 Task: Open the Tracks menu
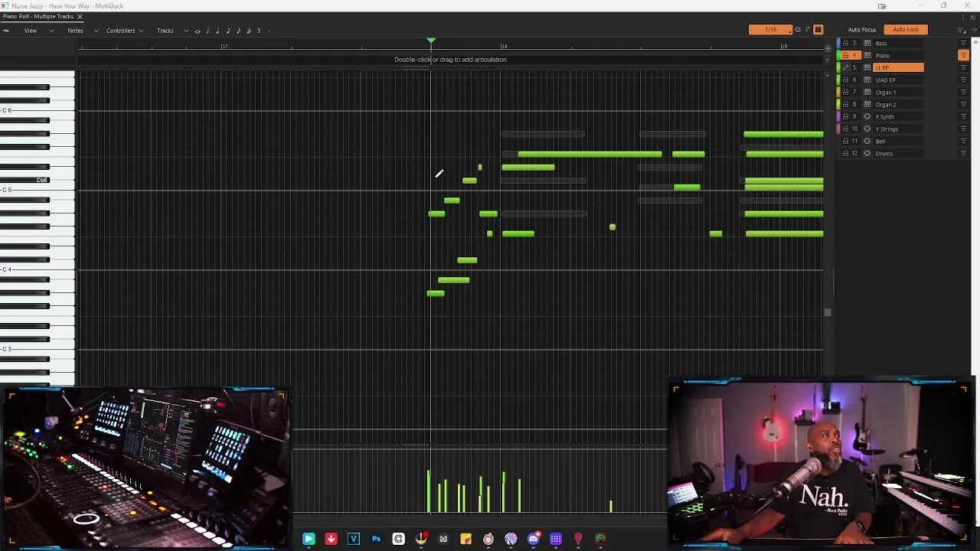pos(165,31)
